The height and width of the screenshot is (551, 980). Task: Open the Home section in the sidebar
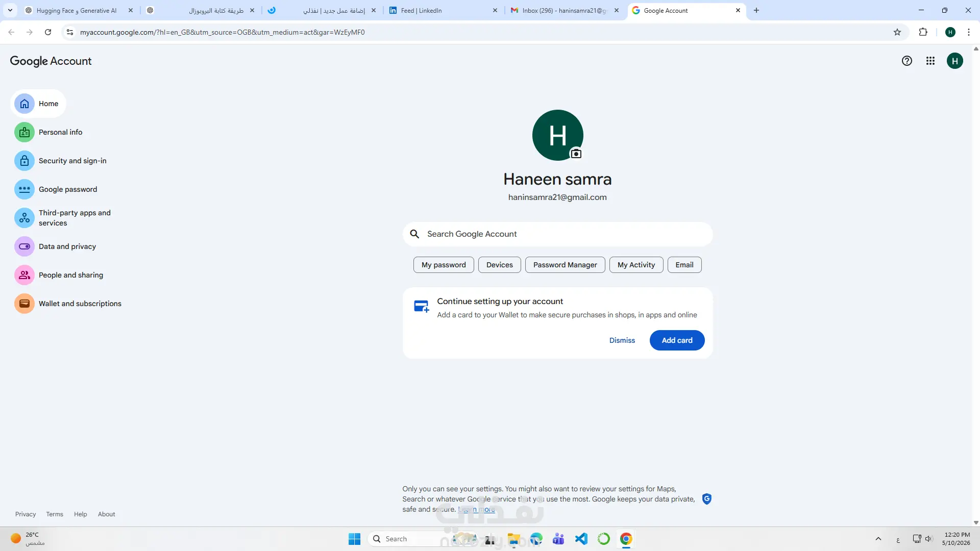coord(38,104)
